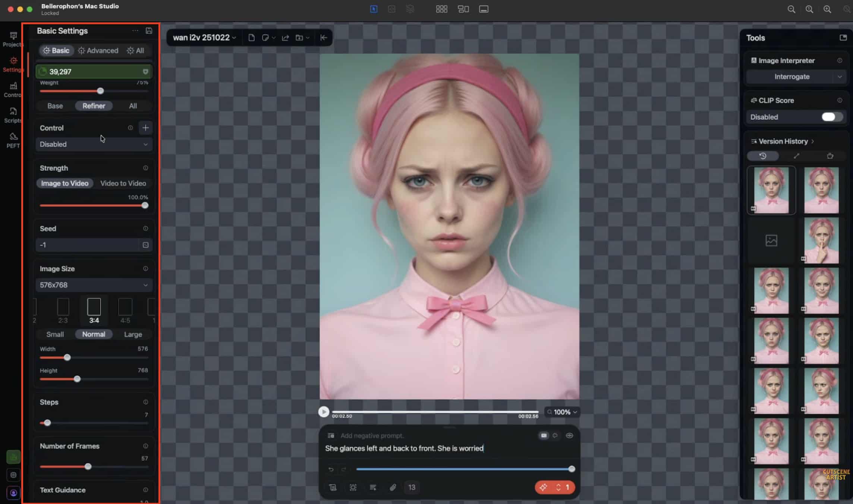853x504 pixels.
Task: Click the Interrogate button
Action: (x=792, y=77)
